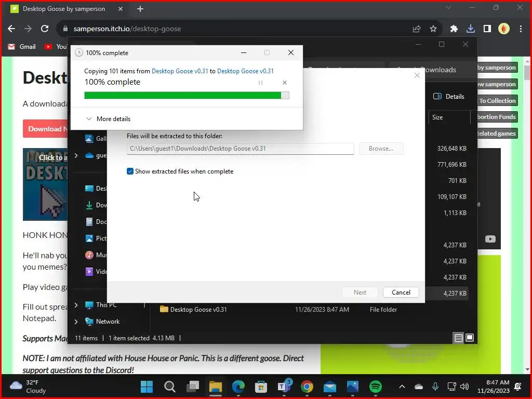Open Task View on taskbar
The height and width of the screenshot is (399, 532).
pos(192,387)
